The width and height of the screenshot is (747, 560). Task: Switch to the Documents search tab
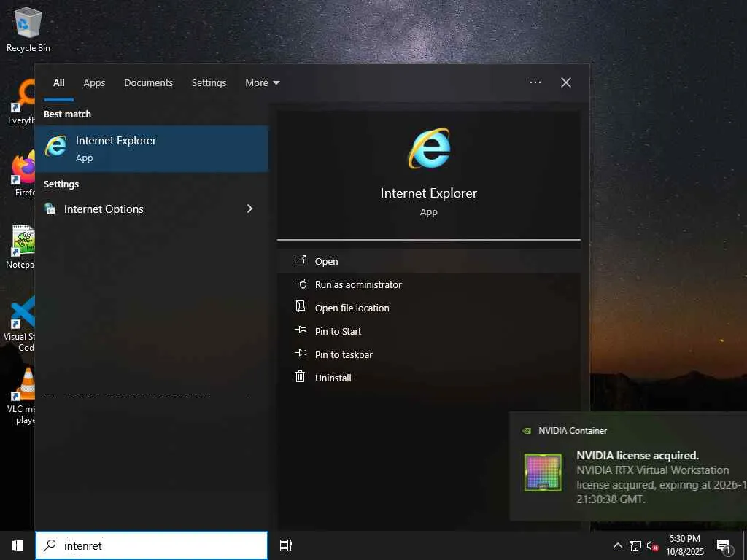coord(149,83)
